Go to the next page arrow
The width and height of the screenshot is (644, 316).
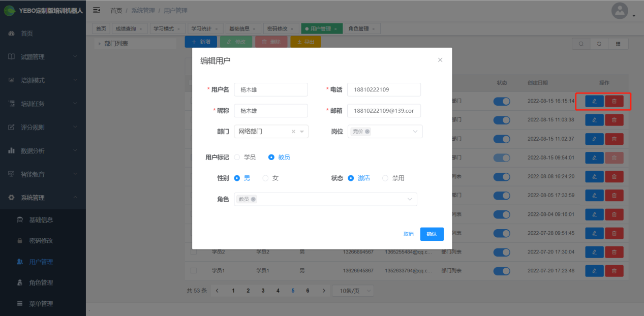[324, 291]
